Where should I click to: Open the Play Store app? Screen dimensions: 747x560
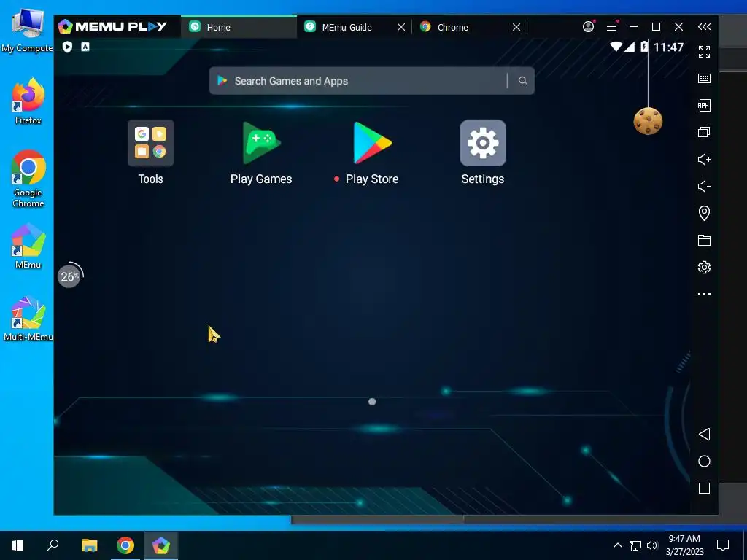[x=372, y=143]
